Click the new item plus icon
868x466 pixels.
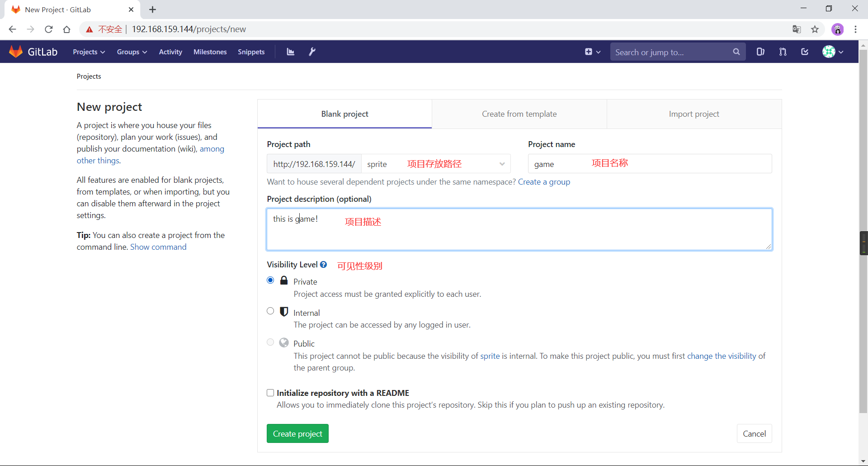tap(588, 52)
